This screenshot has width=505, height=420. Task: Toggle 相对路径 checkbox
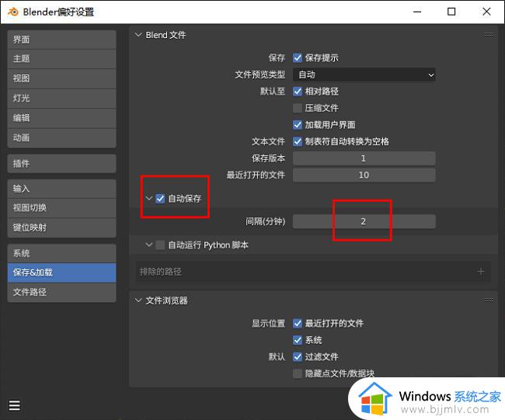click(298, 92)
